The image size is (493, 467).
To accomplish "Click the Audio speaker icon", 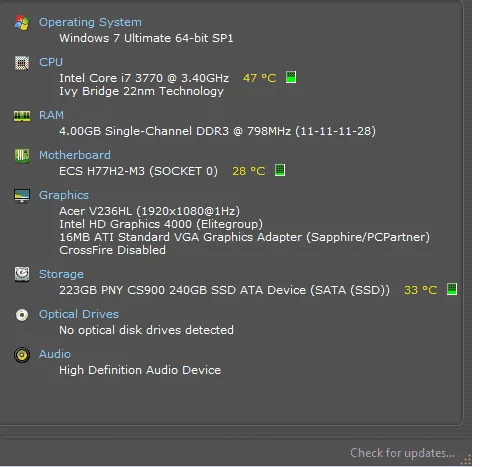I will pyautogui.click(x=22, y=355).
